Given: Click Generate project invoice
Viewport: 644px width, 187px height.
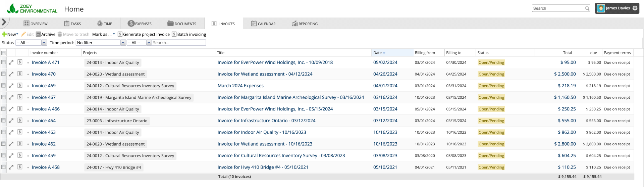Looking at the screenshot, I should coord(144,34).
